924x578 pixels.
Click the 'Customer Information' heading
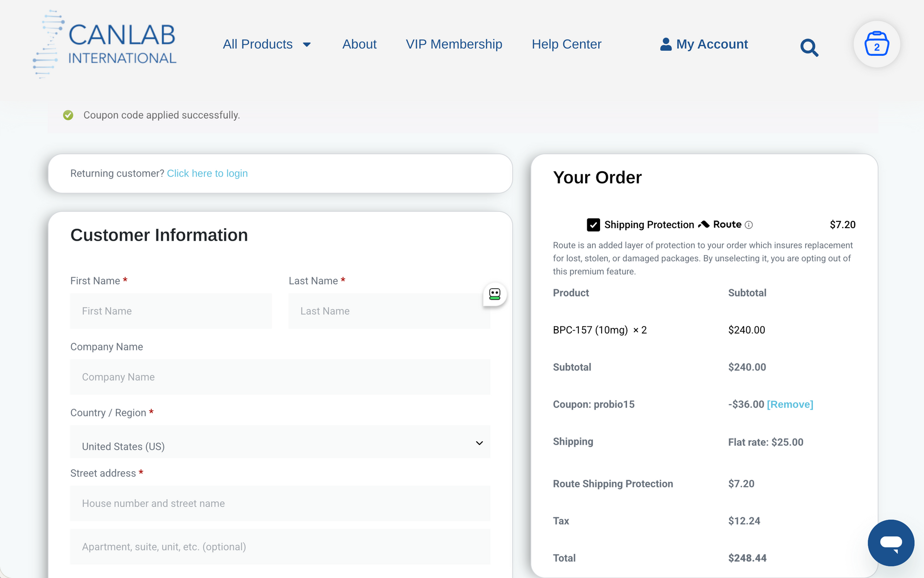point(159,235)
